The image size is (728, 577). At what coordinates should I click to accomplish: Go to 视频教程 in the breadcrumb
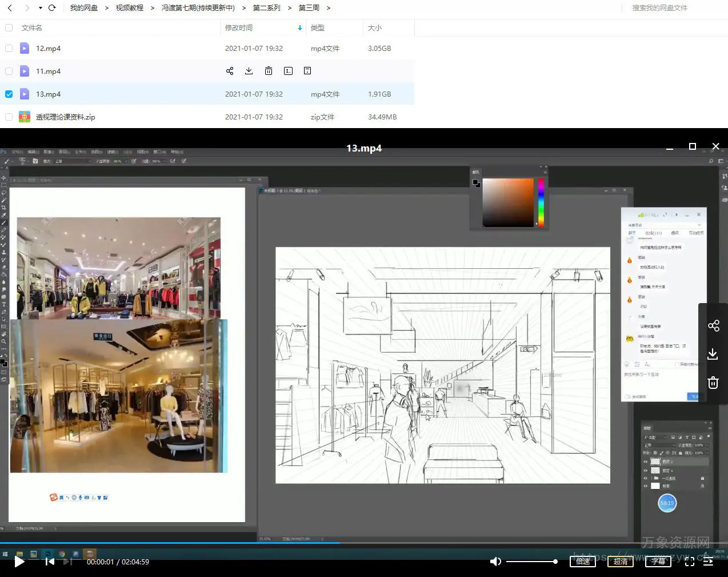129,8
